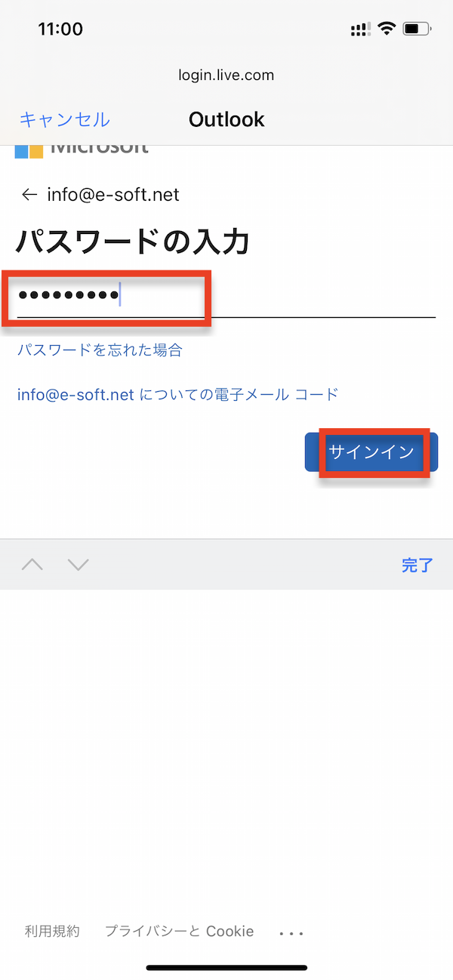Tap the battery status icon
The image size is (453, 980).
point(417,29)
